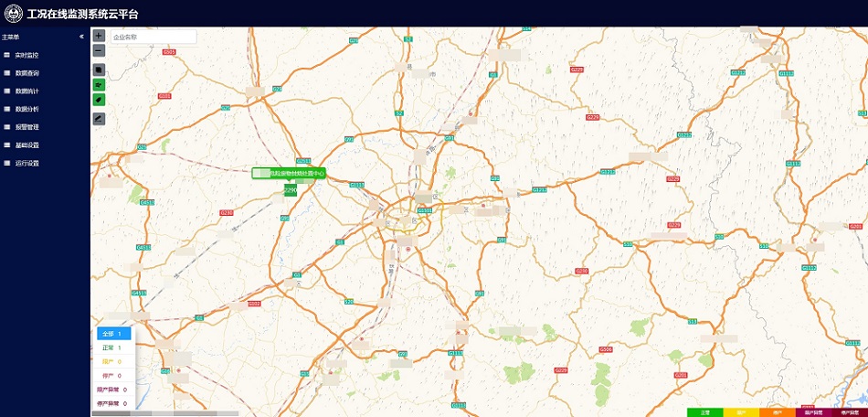Image resolution: width=868 pixels, height=417 pixels.
Task: Collapse the main menu sidebar with chevrons
Action: [81, 37]
